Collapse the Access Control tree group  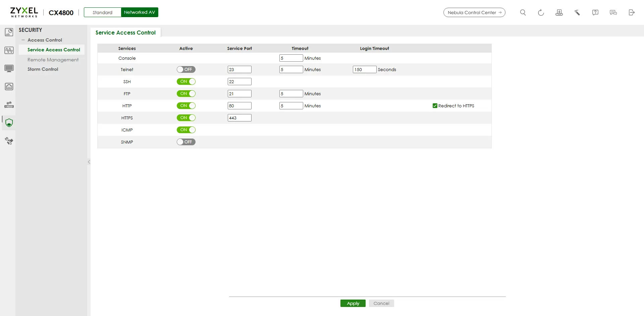point(23,40)
